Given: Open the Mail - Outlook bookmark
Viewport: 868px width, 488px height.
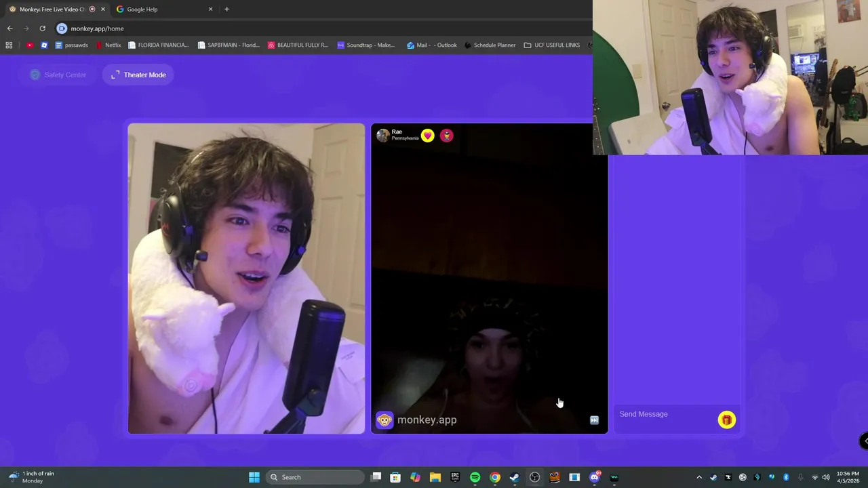Looking at the screenshot, I should (432, 45).
